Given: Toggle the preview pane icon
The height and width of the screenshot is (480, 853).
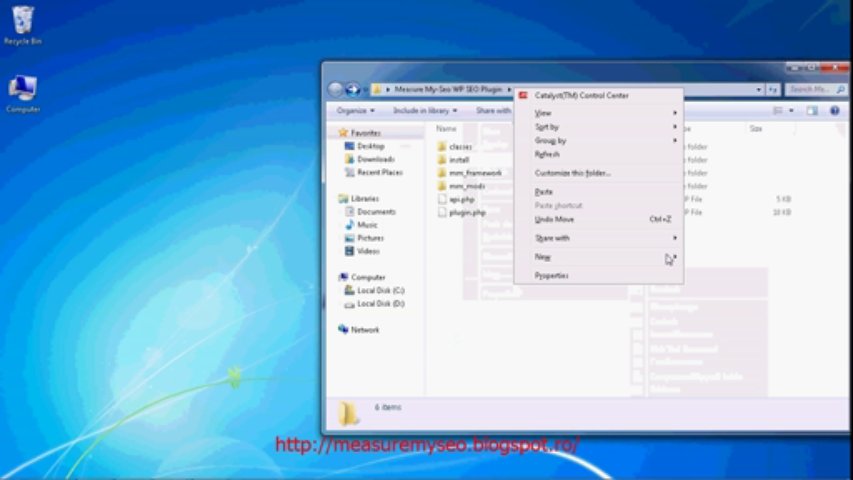Looking at the screenshot, I should pyautogui.click(x=811, y=111).
